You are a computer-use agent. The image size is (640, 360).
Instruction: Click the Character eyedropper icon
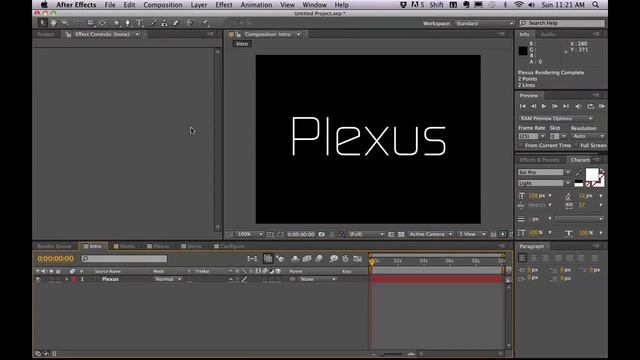[x=579, y=172]
